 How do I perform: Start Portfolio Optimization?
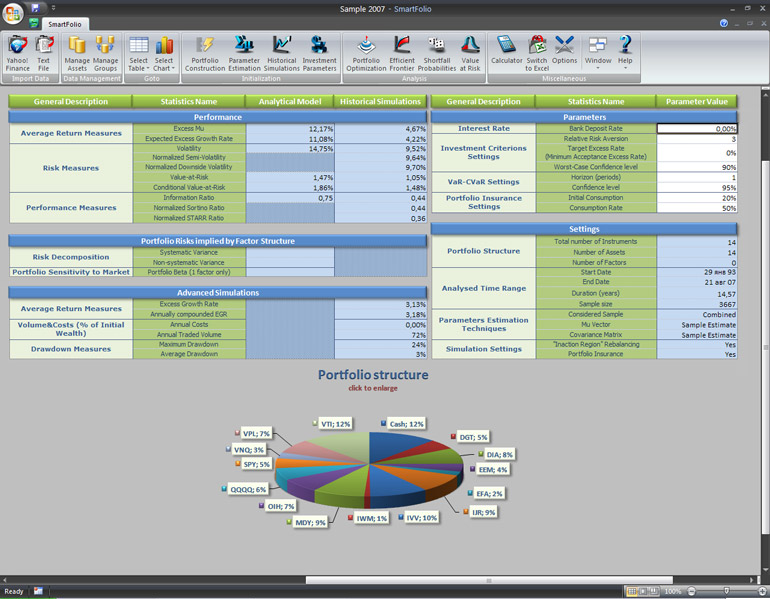366,54
